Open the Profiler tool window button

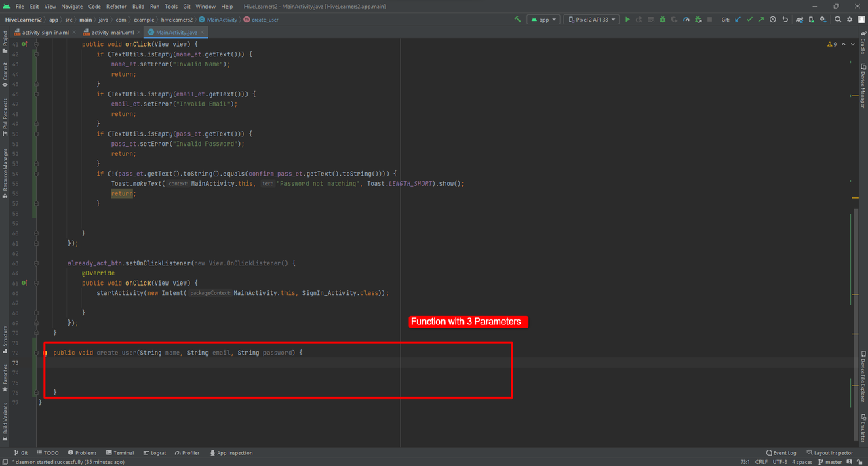pyautogui.click(x=187, y=453)
